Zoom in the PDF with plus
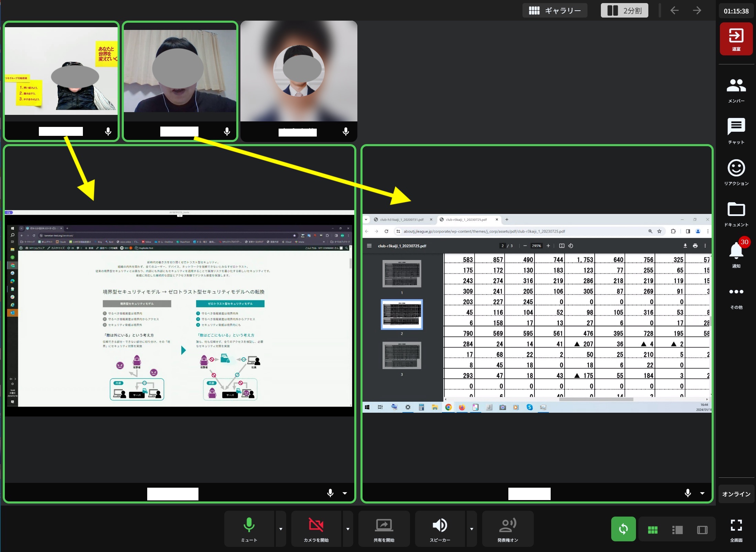 [x=548, y=246]
